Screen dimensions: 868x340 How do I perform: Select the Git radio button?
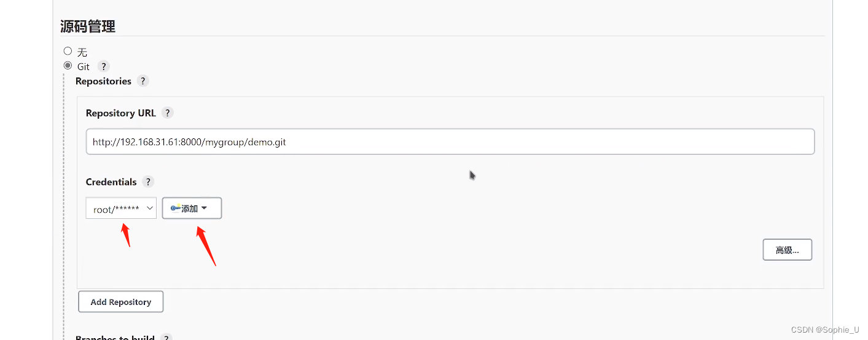(68, 66)
